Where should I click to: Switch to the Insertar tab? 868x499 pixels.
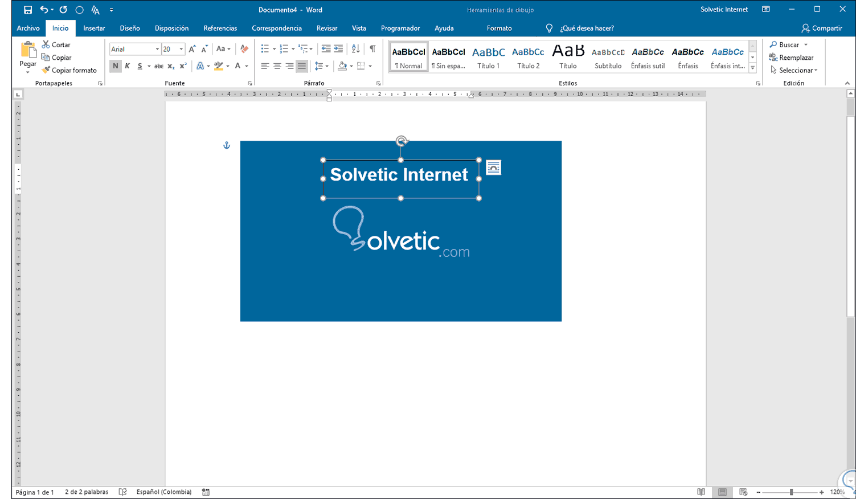point(94,28)
